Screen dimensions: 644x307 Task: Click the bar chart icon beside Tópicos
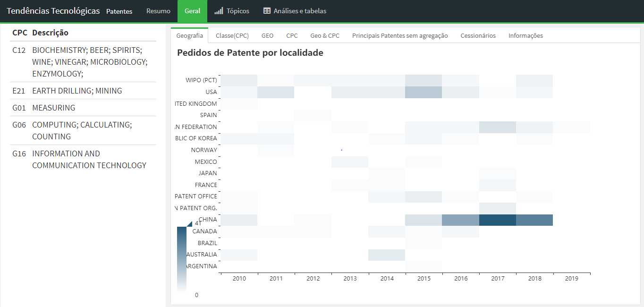click(219, 11)
